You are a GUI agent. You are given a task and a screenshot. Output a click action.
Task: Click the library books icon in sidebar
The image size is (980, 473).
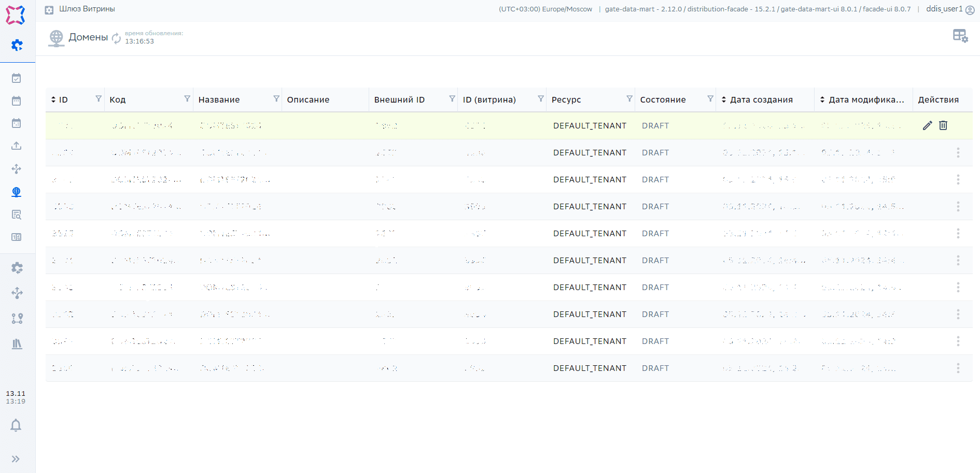pos(17,344)
